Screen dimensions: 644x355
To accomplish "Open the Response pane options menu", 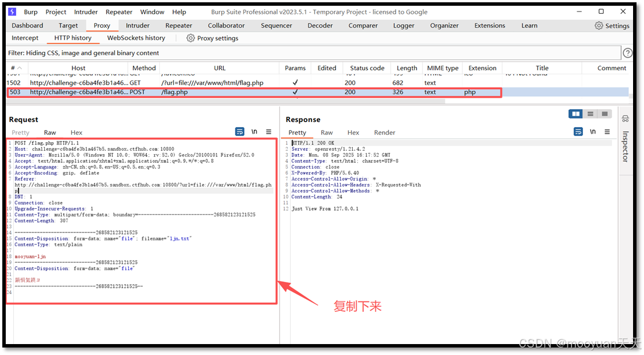I will 607,131.
